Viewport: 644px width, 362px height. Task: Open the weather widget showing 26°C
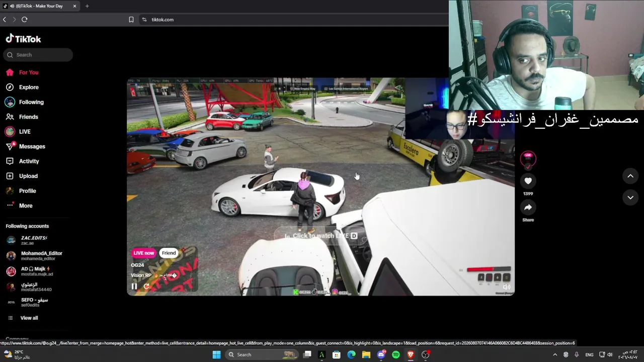18,354
